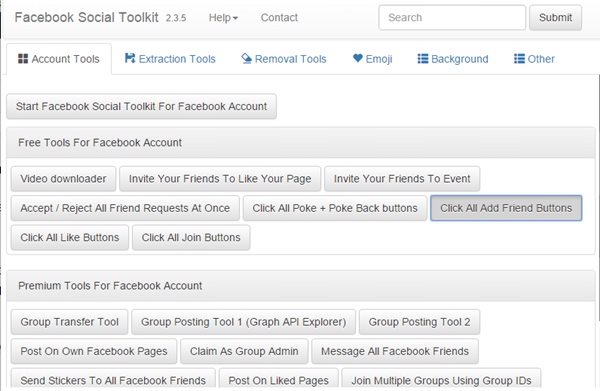Open Group Posting Tool 2

[419, 322]
